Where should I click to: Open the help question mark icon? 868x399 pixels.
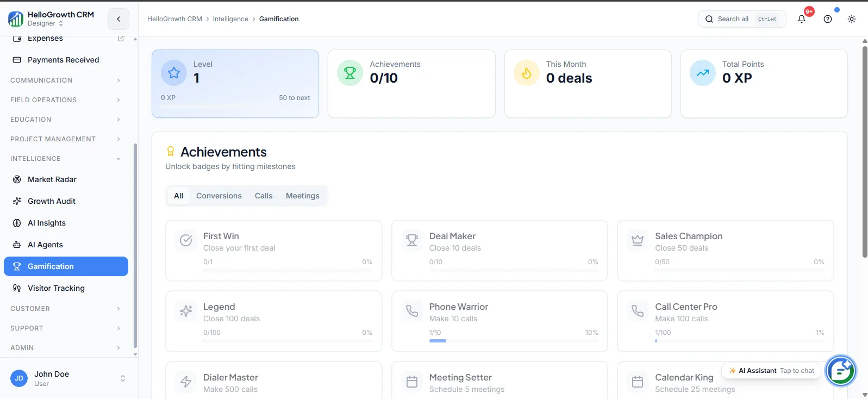(828, 19)
